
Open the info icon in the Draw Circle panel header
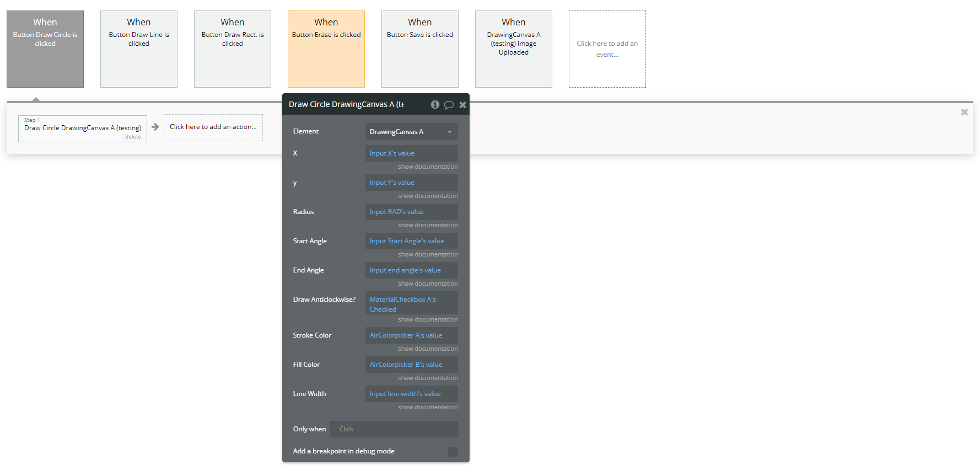435,104
